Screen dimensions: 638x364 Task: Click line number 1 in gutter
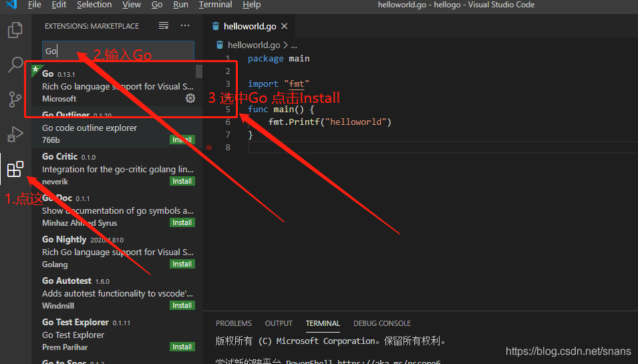[228, 59]
